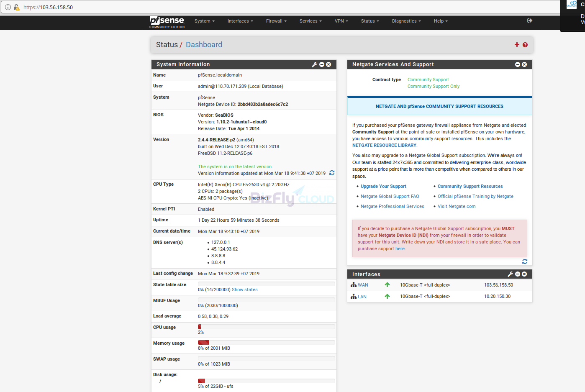Add a widget with the plus icon
The height and width of the screenshot is (392, 585).
pyautogui.click(x=517, y=45)
